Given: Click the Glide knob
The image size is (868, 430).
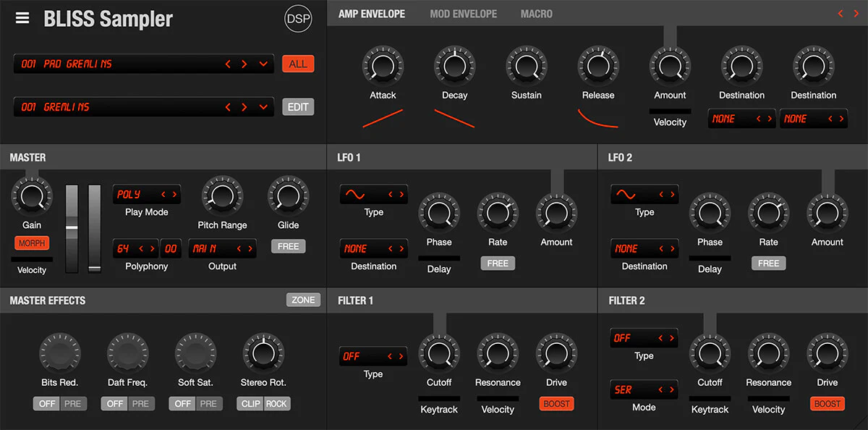Looking at the screenshot, I should point(288,195).
